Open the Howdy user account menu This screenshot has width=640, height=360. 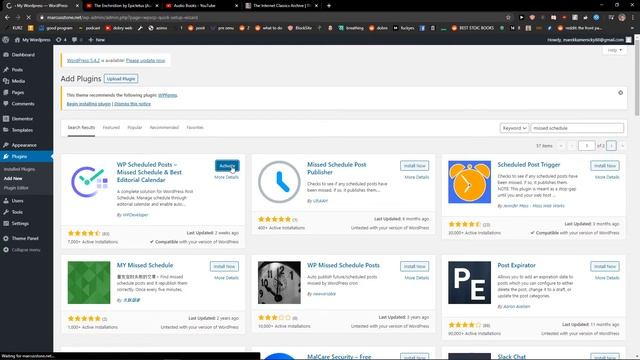coord(589,40)
